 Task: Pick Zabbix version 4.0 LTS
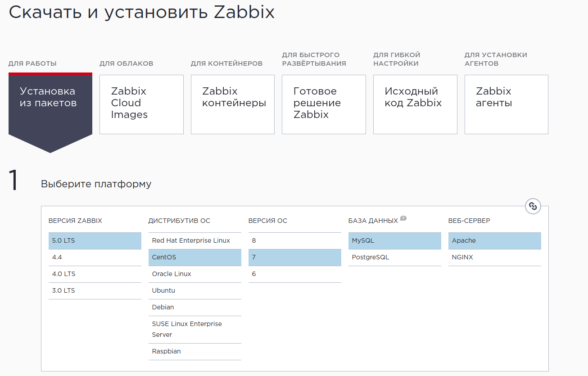tap(95, 274)
